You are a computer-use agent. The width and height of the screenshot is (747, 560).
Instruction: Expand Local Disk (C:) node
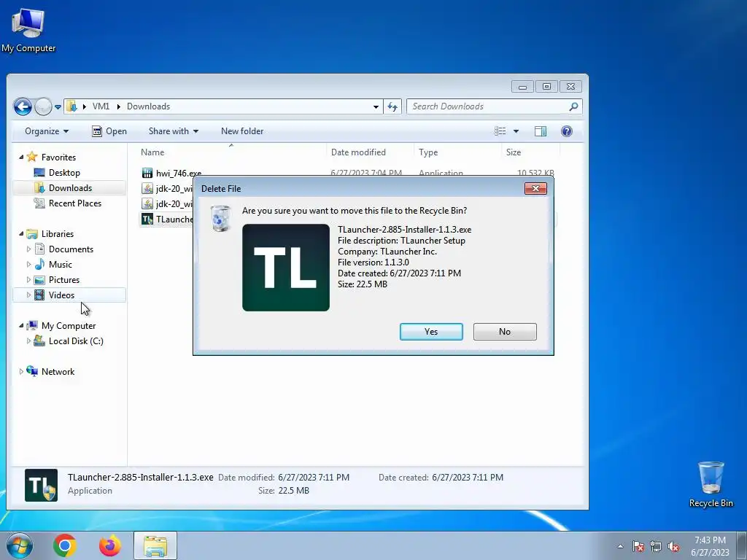[28, 341]
